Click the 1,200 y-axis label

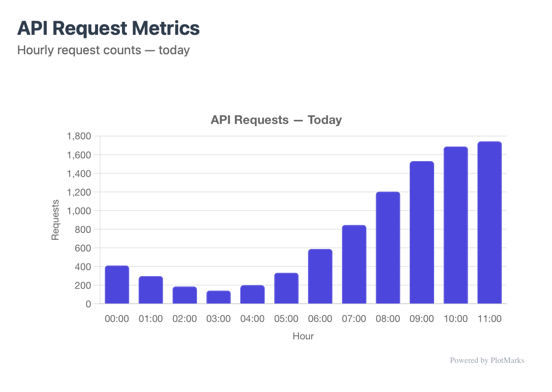(79, 192)
